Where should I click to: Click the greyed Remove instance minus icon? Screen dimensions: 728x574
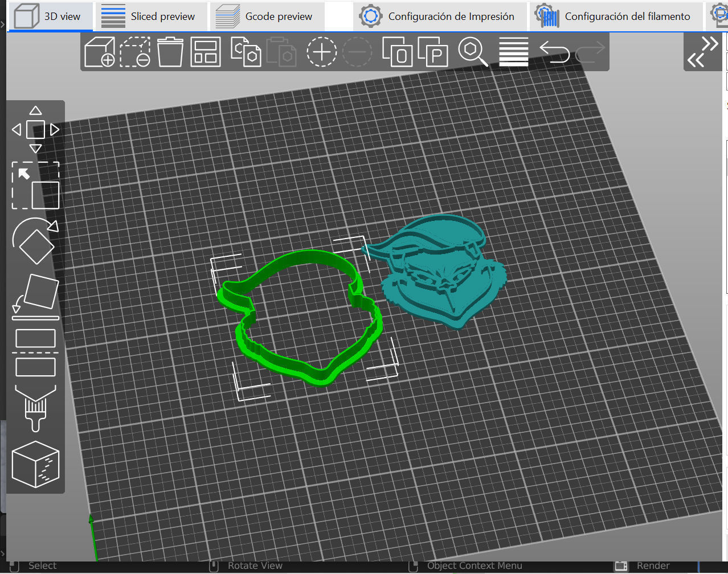point(358,52)
